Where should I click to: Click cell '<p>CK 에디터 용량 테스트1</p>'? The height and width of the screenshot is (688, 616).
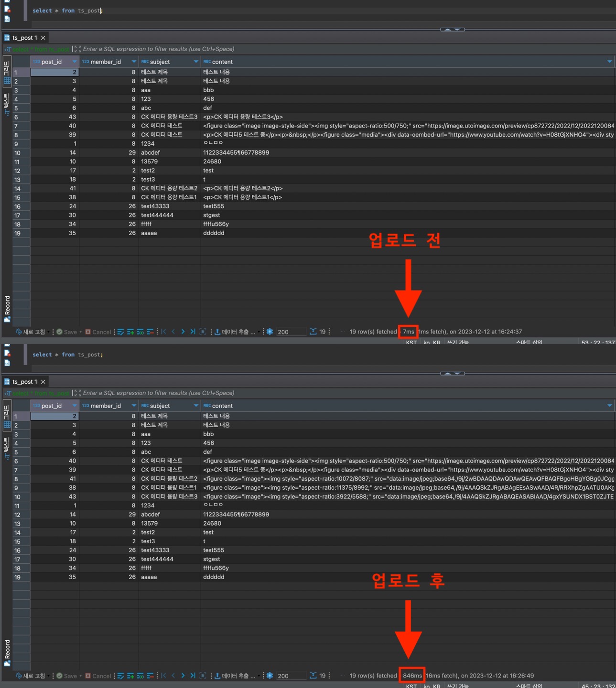click(x=407, y=197)
